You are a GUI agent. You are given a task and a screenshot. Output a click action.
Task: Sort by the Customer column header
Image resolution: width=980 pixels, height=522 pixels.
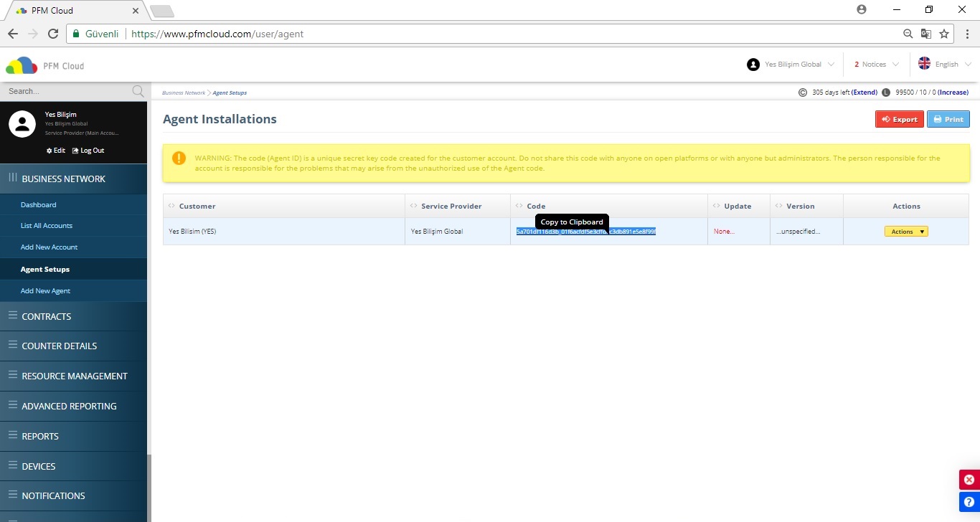pyautogui.click(x=284, y=206)
